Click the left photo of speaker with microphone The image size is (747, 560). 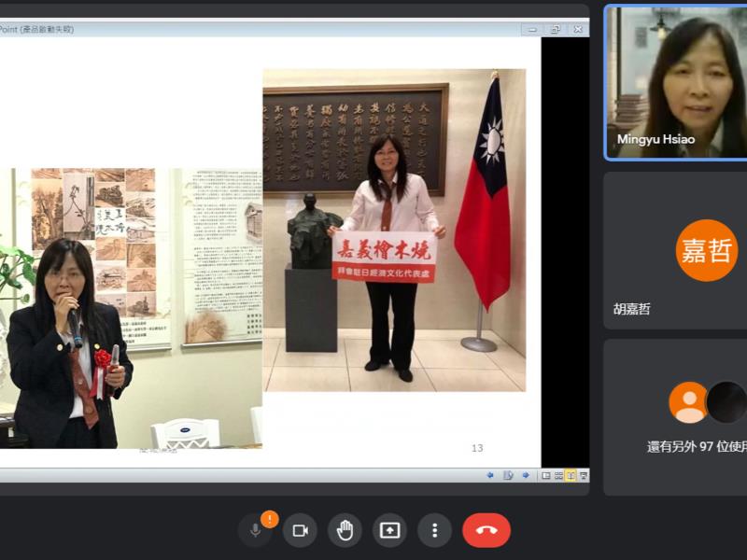[x=131, y=308]
